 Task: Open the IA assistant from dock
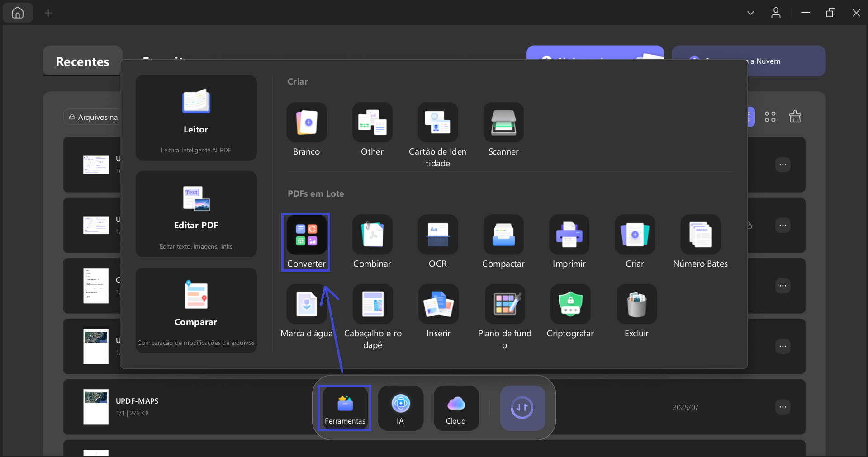(400, 408)
